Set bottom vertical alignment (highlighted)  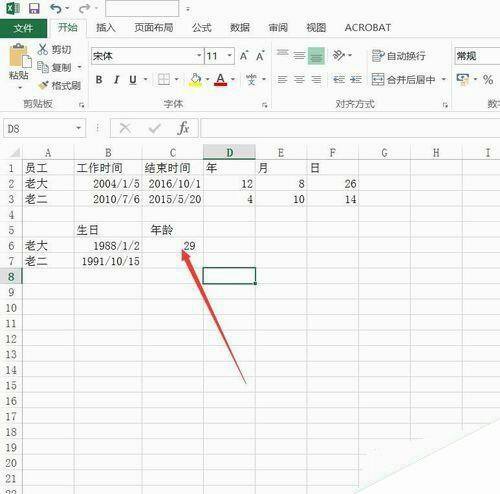tap(316, 56)
